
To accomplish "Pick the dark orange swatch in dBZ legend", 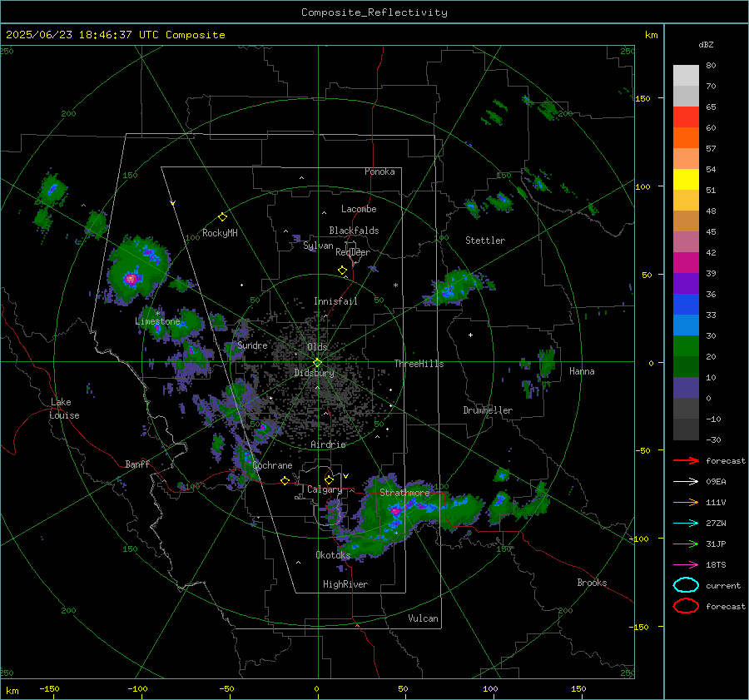I will (686, 138).
